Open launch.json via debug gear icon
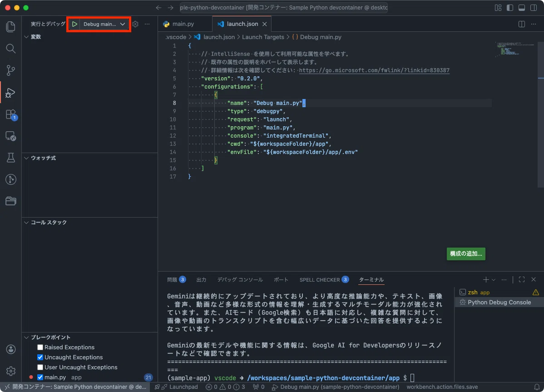 135,24
